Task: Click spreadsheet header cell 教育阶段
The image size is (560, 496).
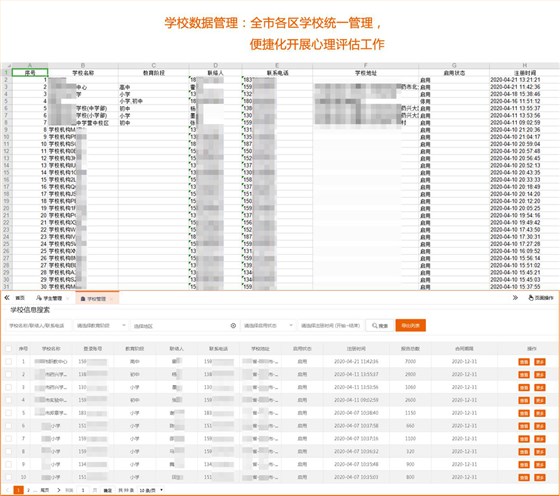Action: [154, 73]
